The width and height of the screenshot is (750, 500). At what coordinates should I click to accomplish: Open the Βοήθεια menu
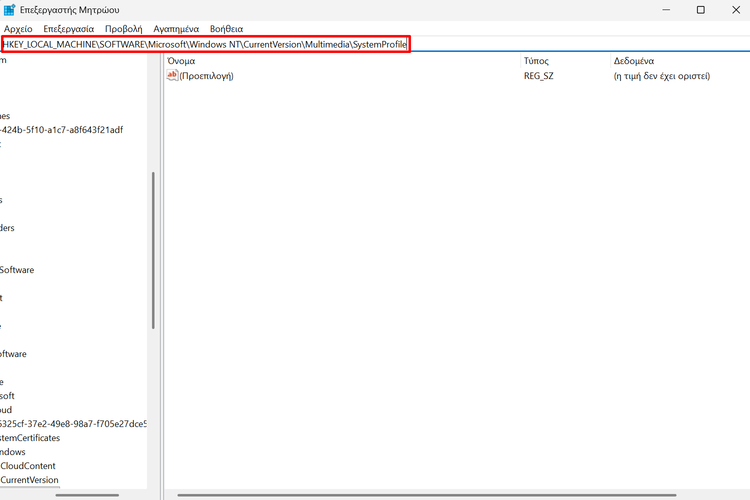point(226,29)
